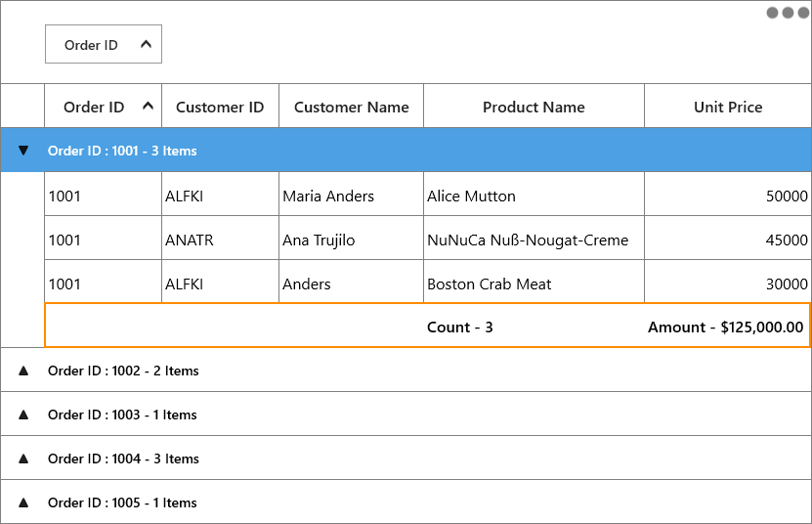Select the ANATR customer ID cell
Viewport: 812px width, 524px height.
pyautogui.click(x=220, y=238)
